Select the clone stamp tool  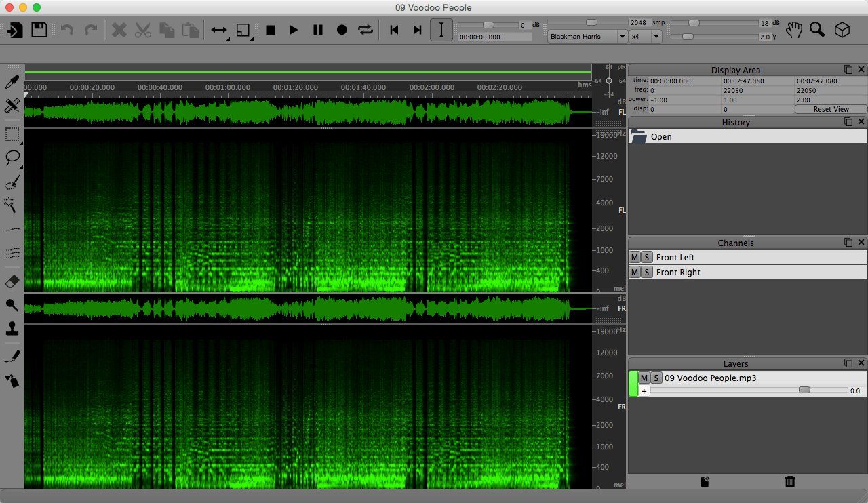pyautogui.click(x=12, y=329)
